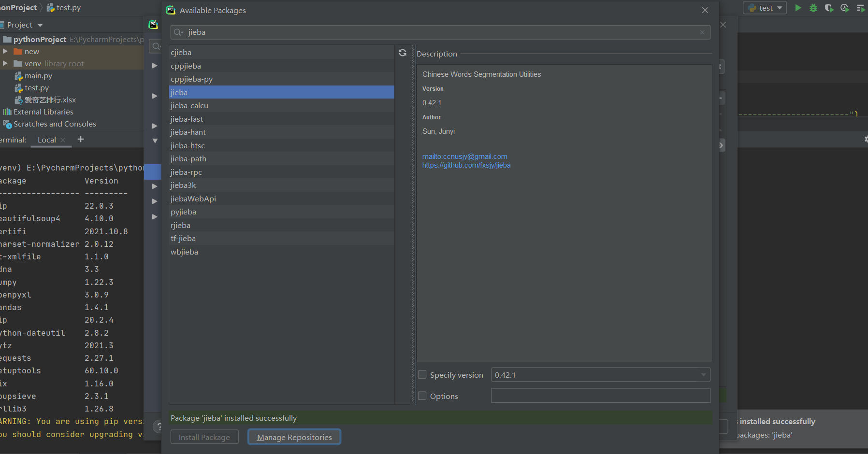
Task: Open terminal settings gear icon at right edge
Action: 866,139
